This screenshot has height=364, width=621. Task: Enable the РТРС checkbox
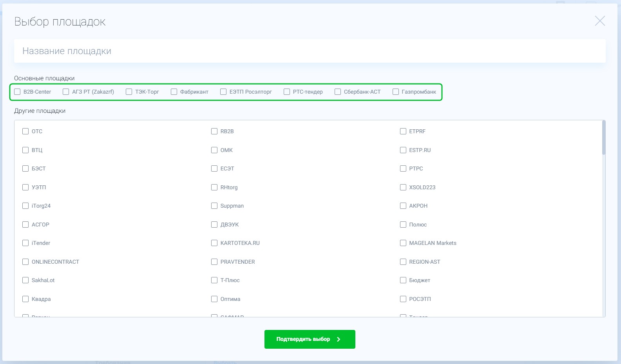tap(403, 168)
